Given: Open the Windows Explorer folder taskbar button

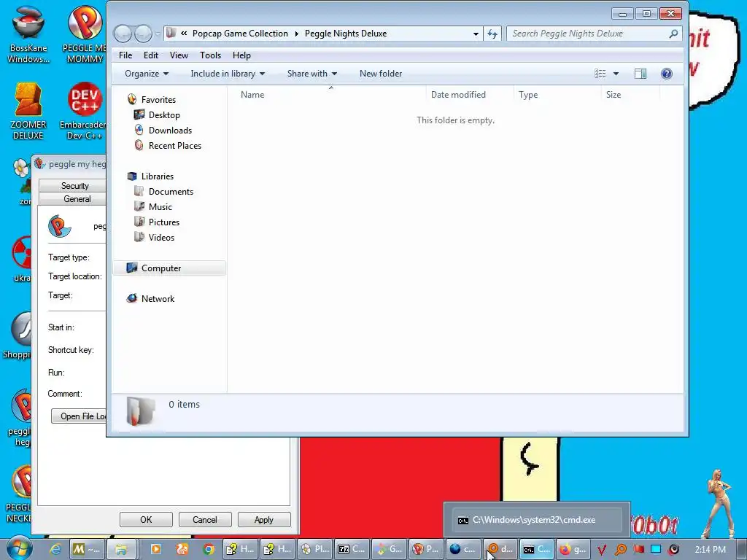Looking at the screenshot, I should pos(121,549).
